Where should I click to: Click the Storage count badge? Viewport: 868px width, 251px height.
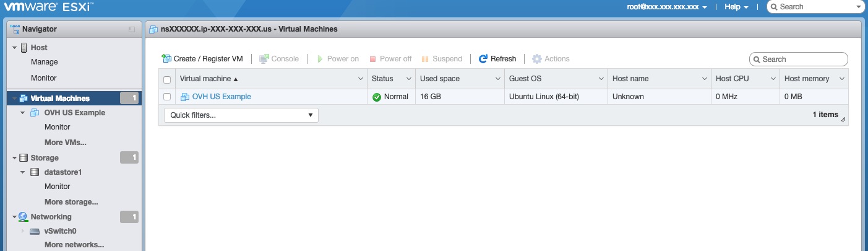[x=129, y=158]
